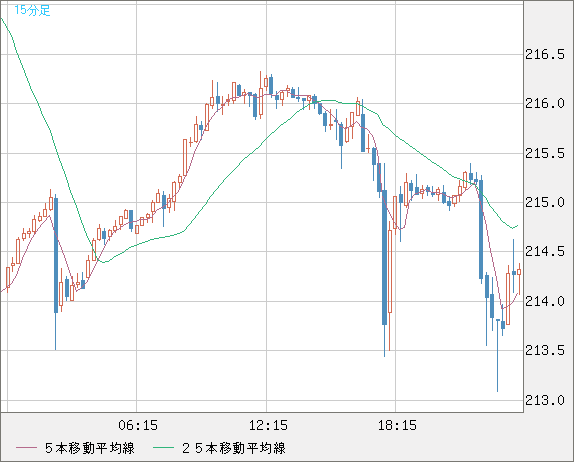Click the 216.5 price axis label
The image size is (574, 462).
pyautogui.click(x=545, y=55)
